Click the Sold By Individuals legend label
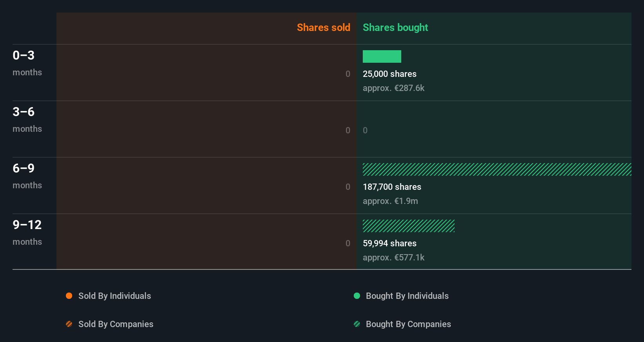 coord(115,296)
